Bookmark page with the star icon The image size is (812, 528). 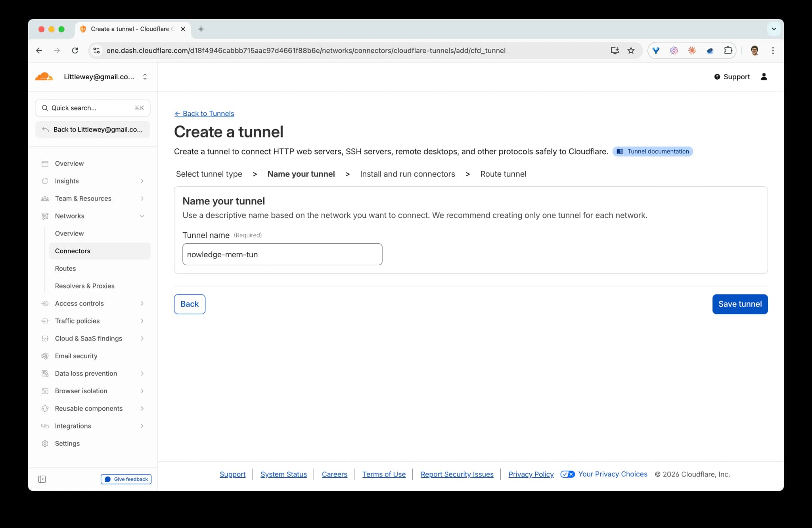(631, 50)
